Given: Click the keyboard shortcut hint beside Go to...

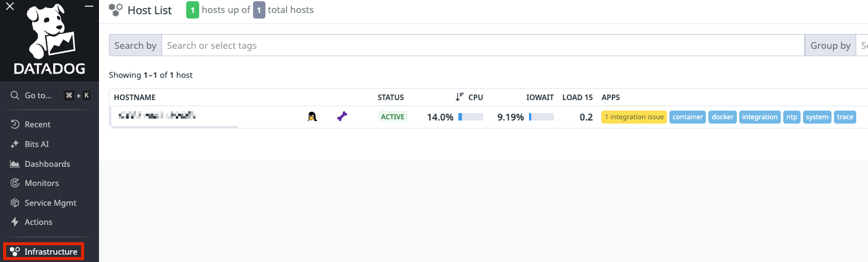Looking at the screenshot, I should point(77,96).
